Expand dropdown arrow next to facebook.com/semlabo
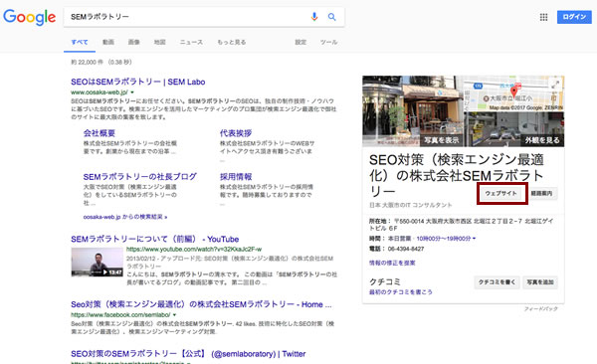Image resolution: width=597 pixels, height=364 pixels. [174, 315]
